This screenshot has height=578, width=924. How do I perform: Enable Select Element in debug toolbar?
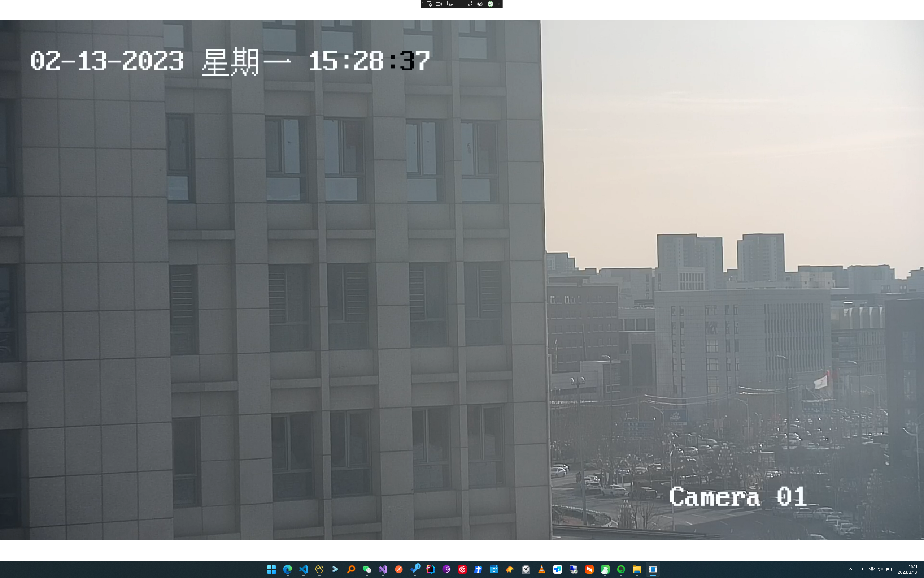tap(450, 4)
